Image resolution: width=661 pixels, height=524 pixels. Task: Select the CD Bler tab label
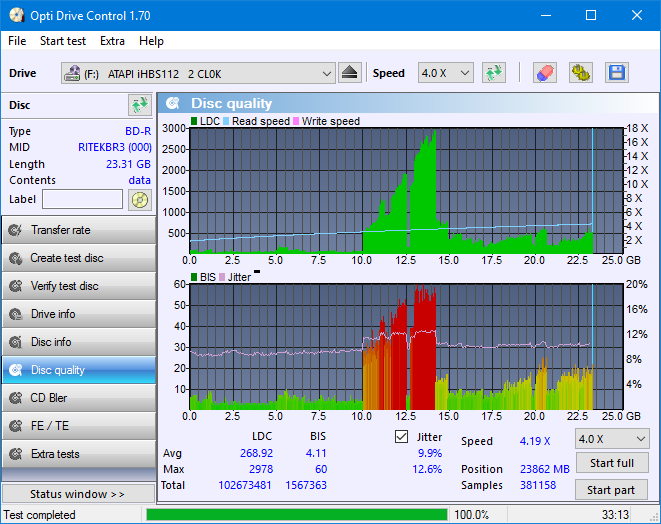click(x=48, y=398)
